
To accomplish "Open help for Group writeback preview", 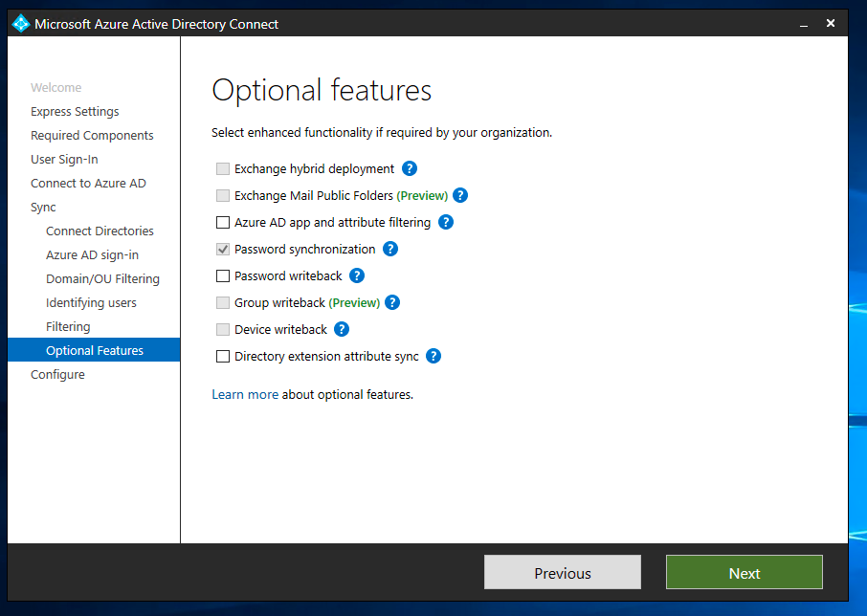I will [392, 302].
